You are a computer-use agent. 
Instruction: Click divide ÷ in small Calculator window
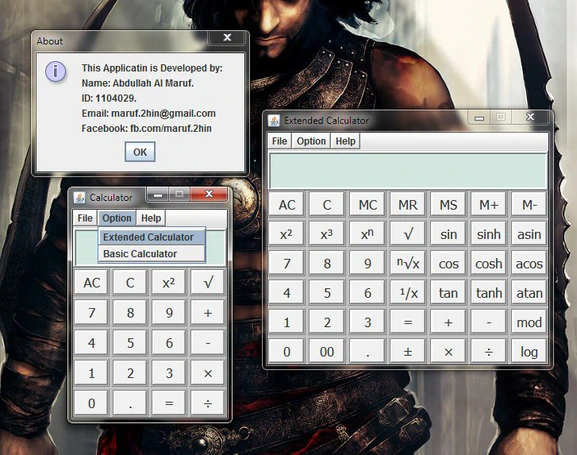point(208,403)
